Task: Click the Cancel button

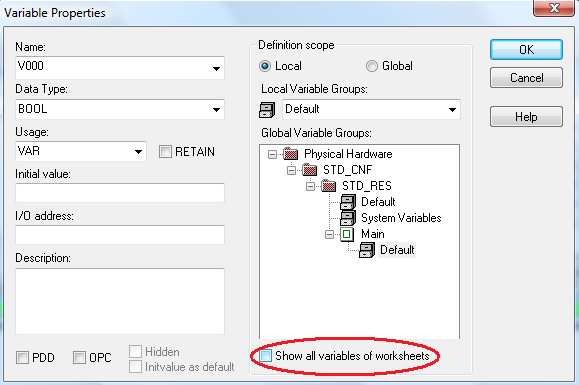Action: tap(526, 78)
